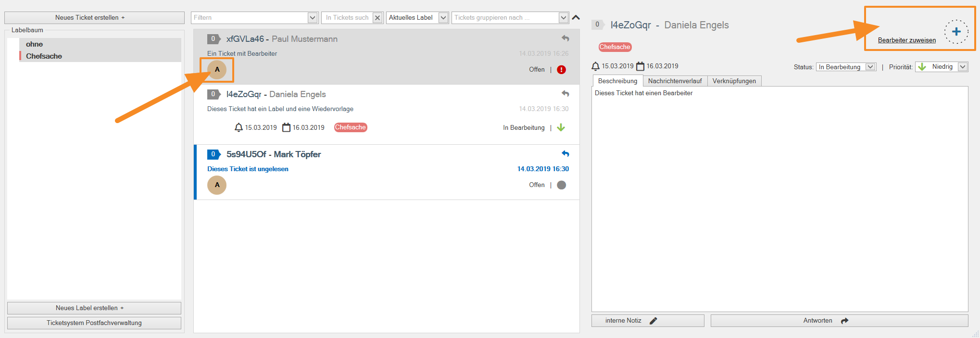
Task: Clear the ticket search field with X
Action: coord(377,18)
